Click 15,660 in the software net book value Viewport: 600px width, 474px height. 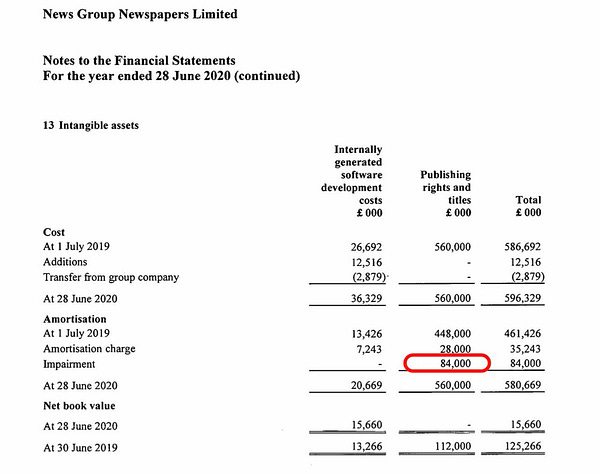click(366, 425)
